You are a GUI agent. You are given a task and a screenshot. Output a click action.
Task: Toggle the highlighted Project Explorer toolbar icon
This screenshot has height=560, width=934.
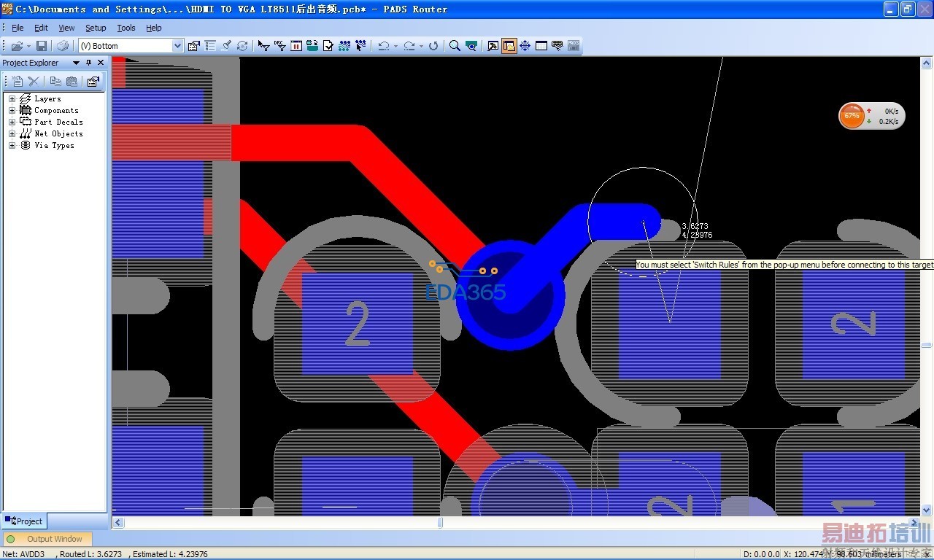509,46
